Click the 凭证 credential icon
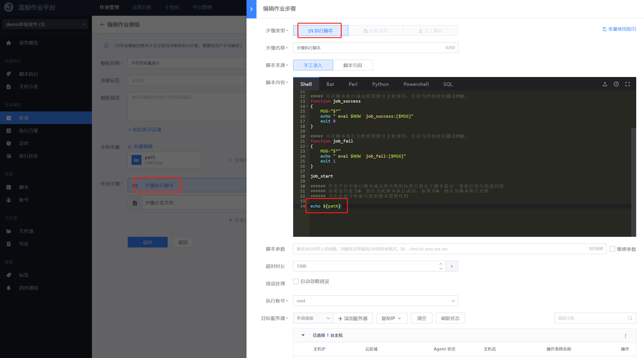 [x=9, y=244]
